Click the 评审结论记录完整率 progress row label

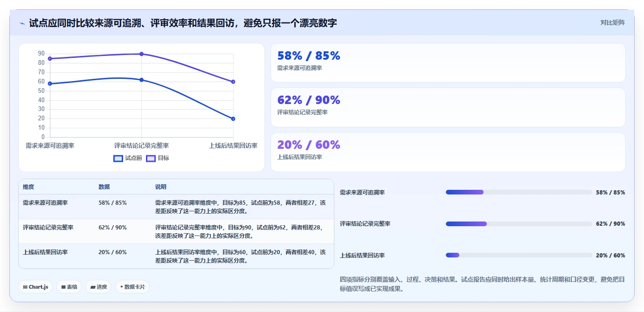click(x=365, y=224)
